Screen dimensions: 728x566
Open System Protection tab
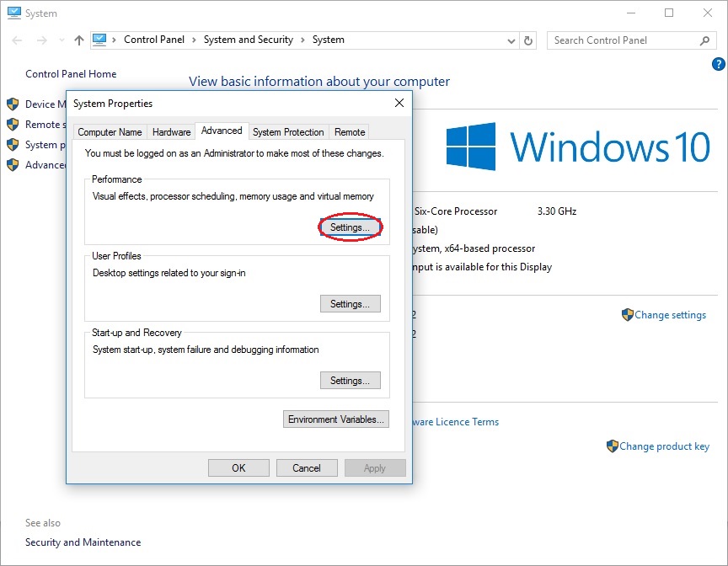point(288,132)
